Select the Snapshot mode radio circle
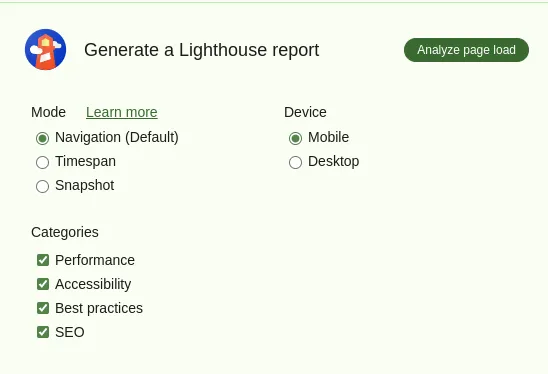The height and width of the screenshot is (374, 548). (43, 186)
